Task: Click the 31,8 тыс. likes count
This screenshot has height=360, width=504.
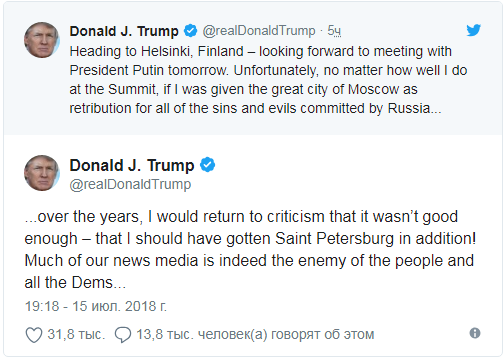Action: [x=76, y=334]
